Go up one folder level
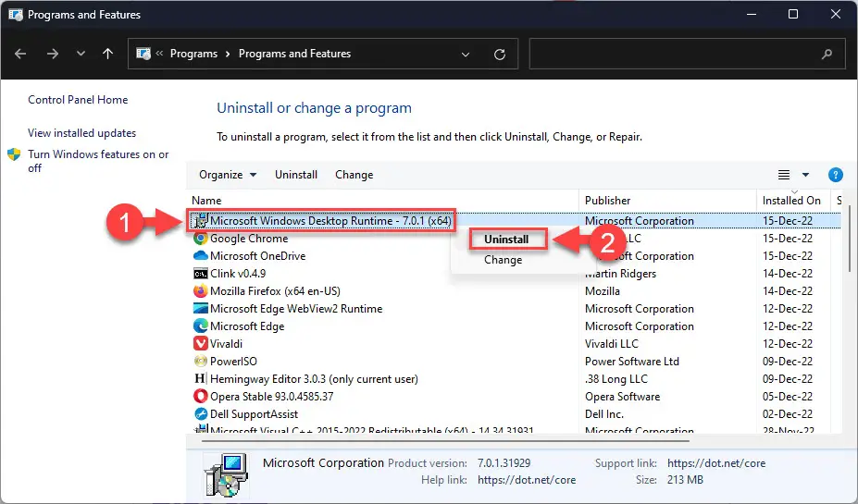858x504 pixels. [107, 54]
